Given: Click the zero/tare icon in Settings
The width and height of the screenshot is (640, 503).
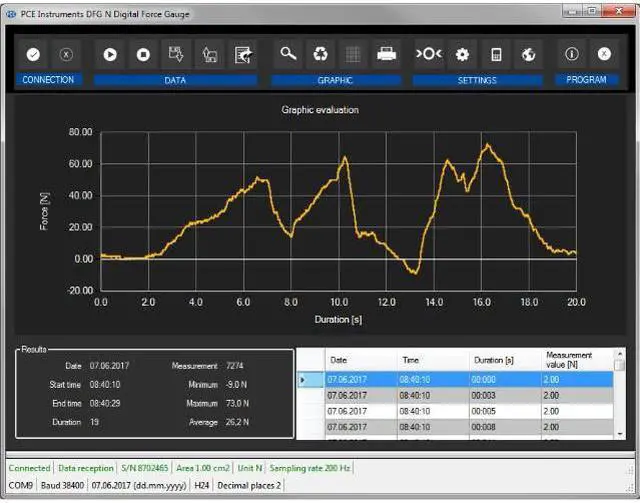Looking at the screenshot, I should pyautogui.click(x=429, y=54).
